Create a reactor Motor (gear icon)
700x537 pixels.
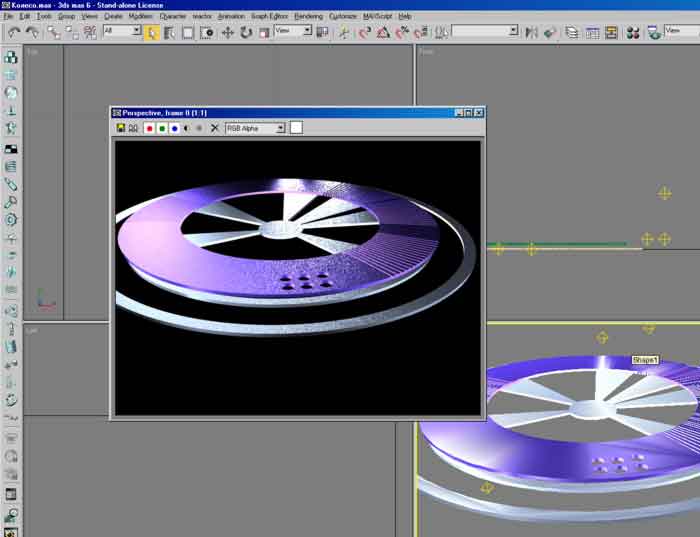(11, 220)
